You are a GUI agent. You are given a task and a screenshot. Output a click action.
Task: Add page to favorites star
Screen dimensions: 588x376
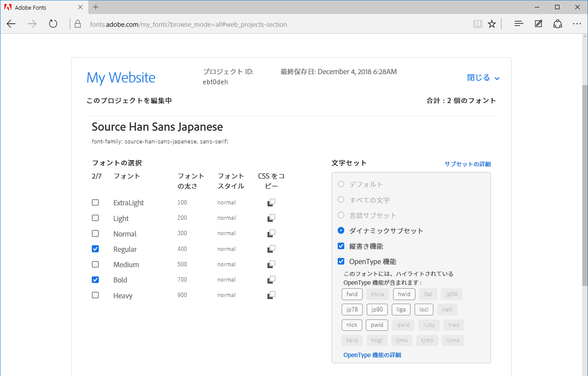pyautogui.click(x=492, y=24)
